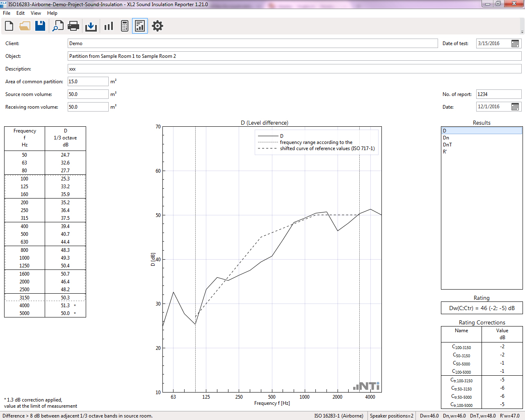Open the calculator view icon
The height and width of the screenshot is (420, 525).
point(125,26)
